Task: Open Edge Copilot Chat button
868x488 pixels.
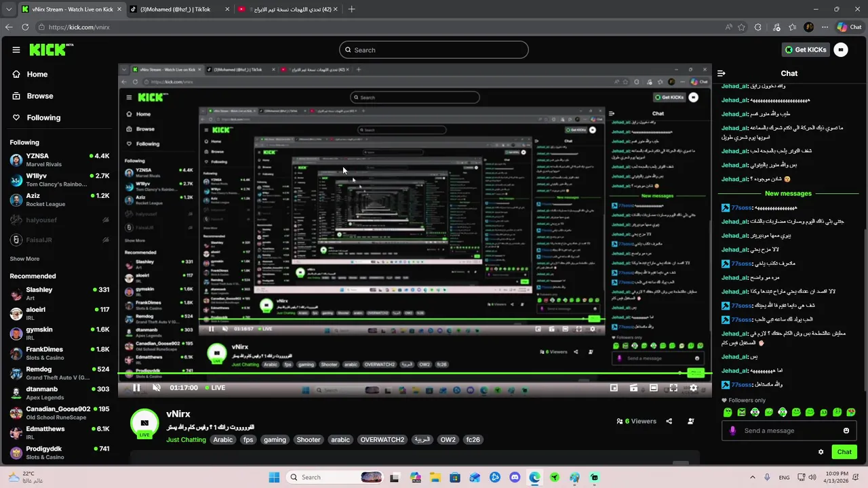Action: 849,27
